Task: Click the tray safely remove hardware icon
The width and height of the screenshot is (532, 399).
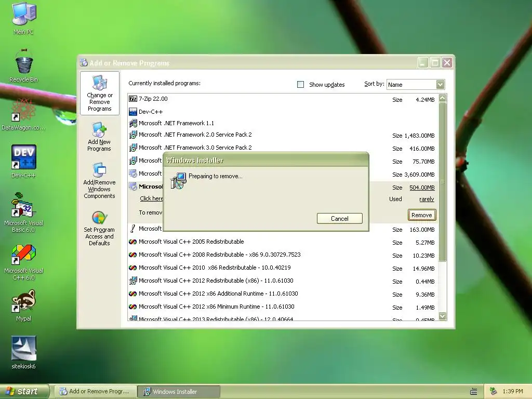Action: pyautogui.click(x=494, y=391)
